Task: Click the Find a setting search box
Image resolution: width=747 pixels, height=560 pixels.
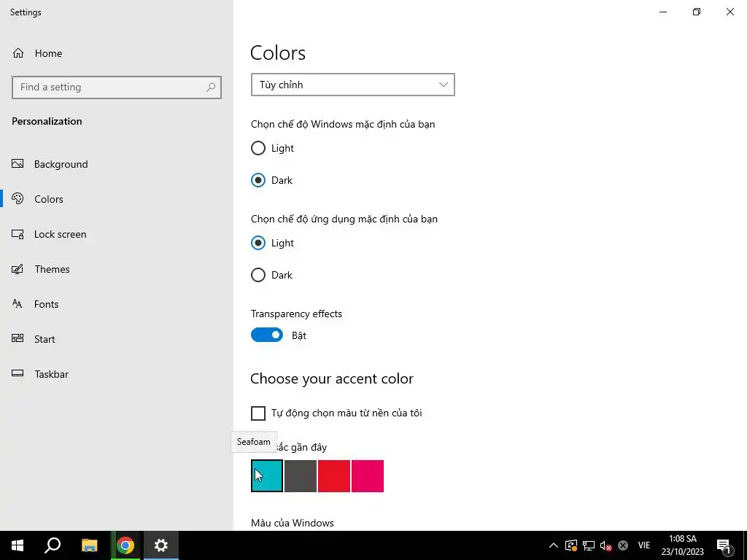Action: pyautogui.click(x=116, y=87)
